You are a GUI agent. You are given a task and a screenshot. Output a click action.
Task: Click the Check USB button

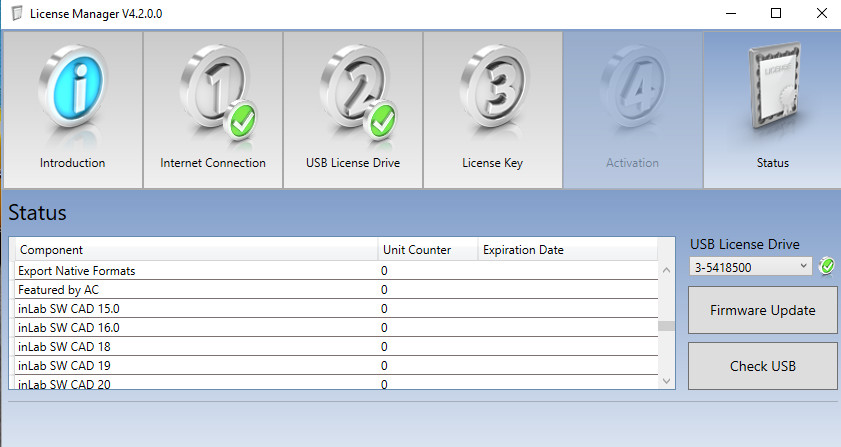[x=762, y=366]
